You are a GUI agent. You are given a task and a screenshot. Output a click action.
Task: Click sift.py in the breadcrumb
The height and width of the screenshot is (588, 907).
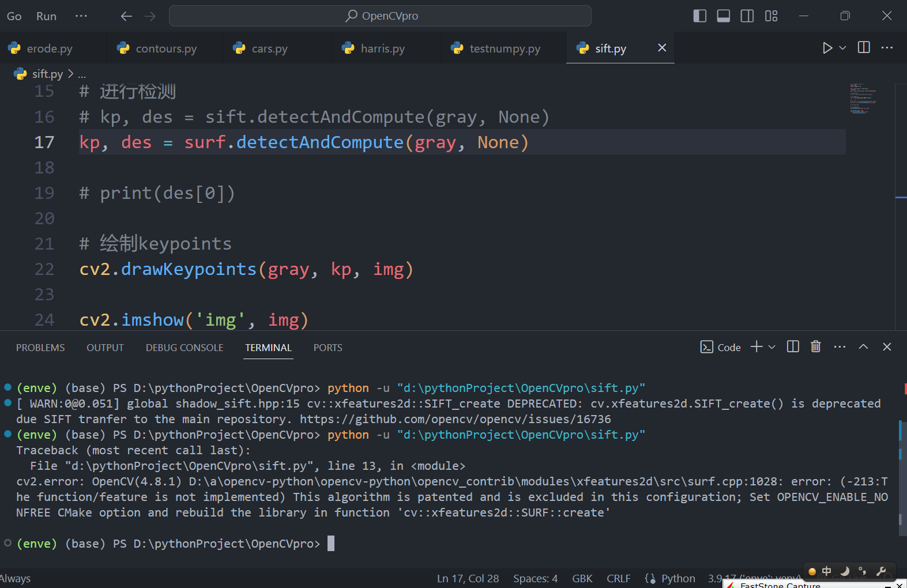pyautogui.click(x=47, y=74)
